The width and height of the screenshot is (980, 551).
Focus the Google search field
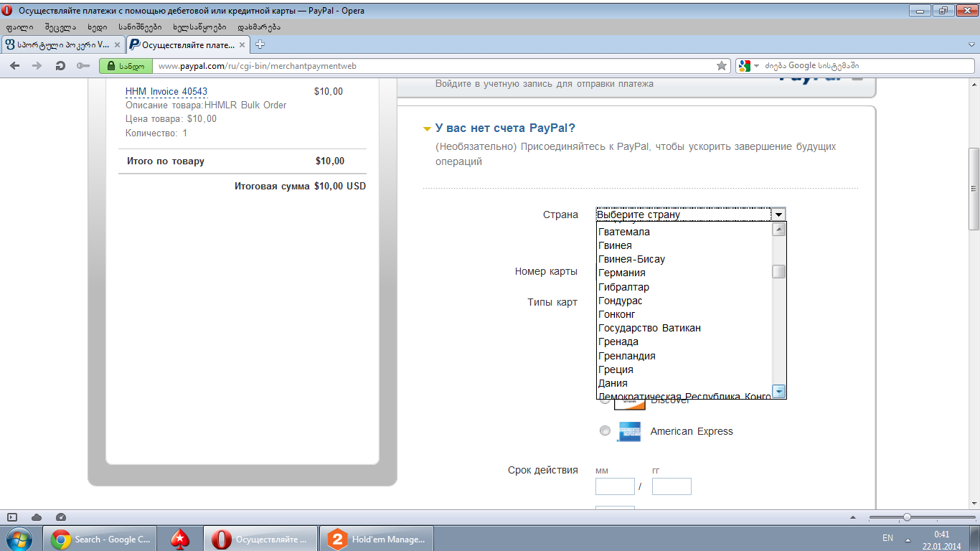867,66
